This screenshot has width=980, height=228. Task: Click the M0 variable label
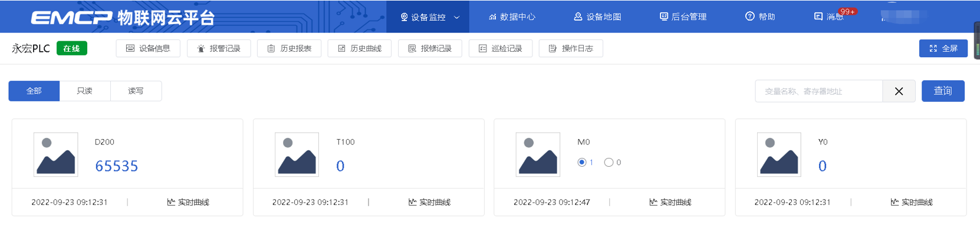tap(583, 142)
